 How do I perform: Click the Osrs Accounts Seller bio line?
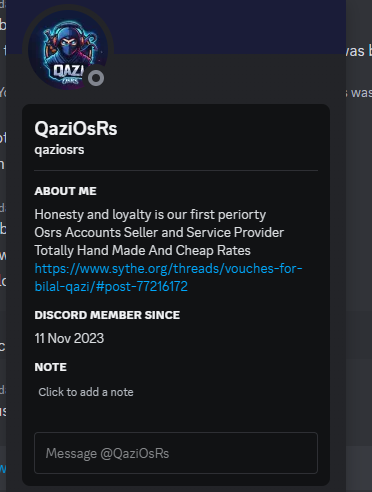pyautogui.click(x=159, y=233)
